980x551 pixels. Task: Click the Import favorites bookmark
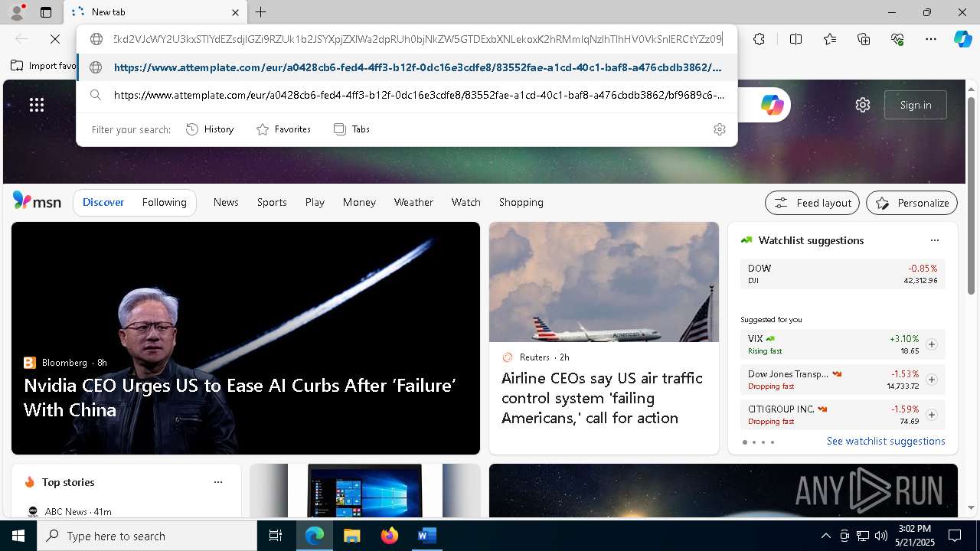(44, 66)
